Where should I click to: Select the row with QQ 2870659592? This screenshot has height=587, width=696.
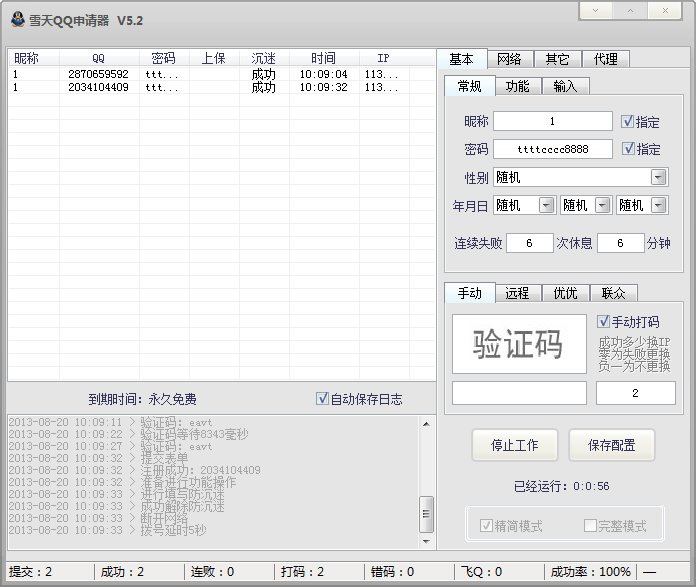pos(222,74)
